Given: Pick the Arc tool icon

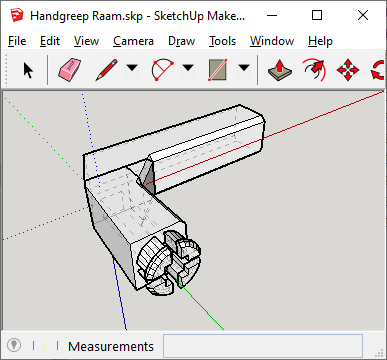Looking at the screenshot, I should pyautogui.click(x=163, y=70).
